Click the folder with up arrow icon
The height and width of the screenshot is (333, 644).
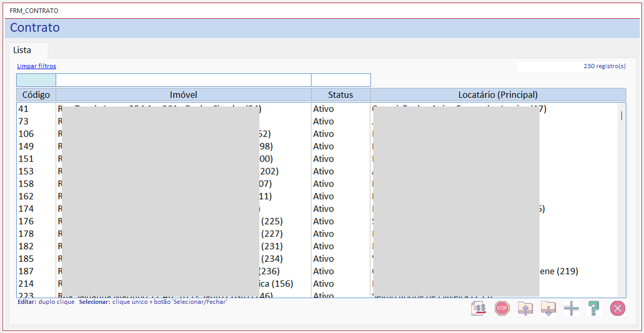click(525, 308)
